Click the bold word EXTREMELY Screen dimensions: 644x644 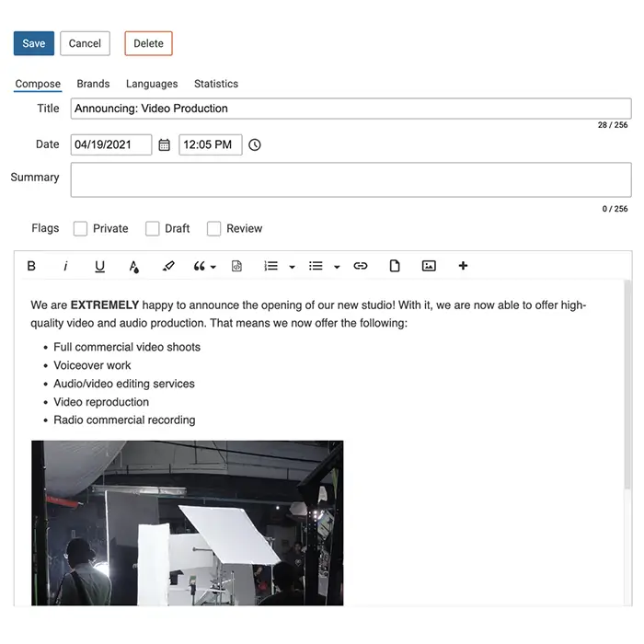click(105, 305)
